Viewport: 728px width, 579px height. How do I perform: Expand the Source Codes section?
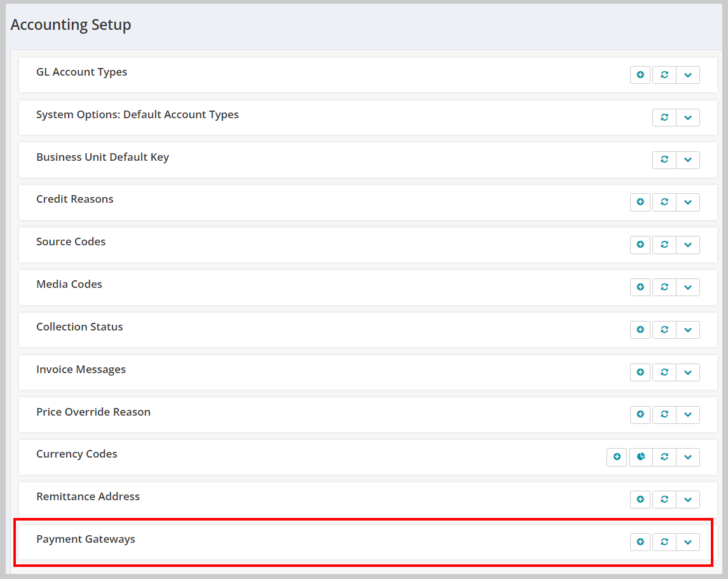click(x=688, y=245)
